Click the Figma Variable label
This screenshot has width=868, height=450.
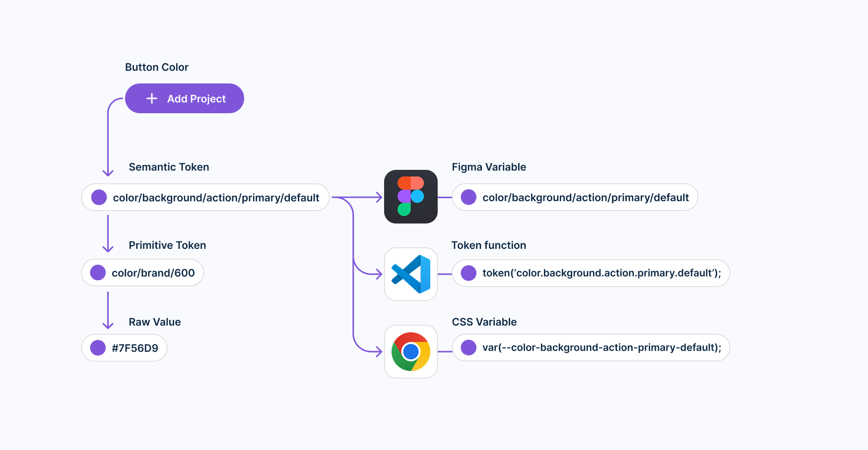tap(489, 167)
